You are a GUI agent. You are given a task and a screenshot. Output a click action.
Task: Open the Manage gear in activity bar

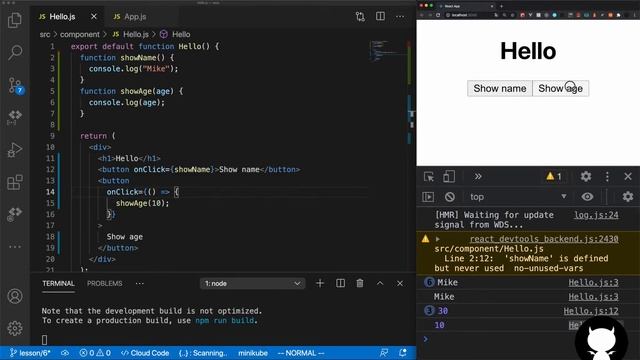pos(15,328)
